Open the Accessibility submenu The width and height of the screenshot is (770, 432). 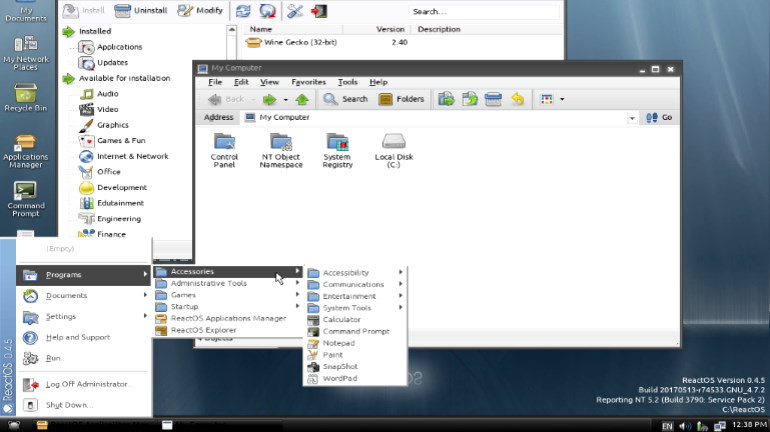pyautogui.click(x=356, y=272)
